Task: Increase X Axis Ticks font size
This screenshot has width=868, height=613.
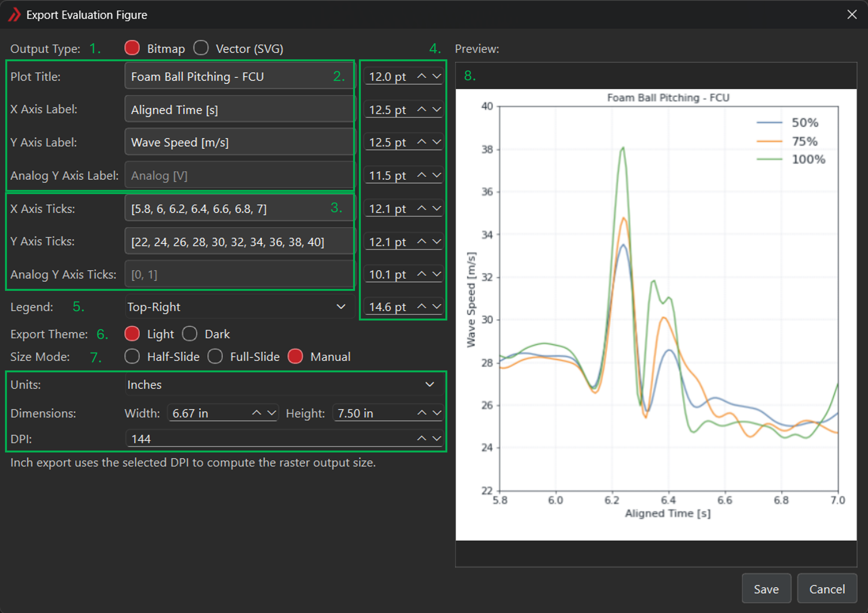Action: click(x=422, y=208)
